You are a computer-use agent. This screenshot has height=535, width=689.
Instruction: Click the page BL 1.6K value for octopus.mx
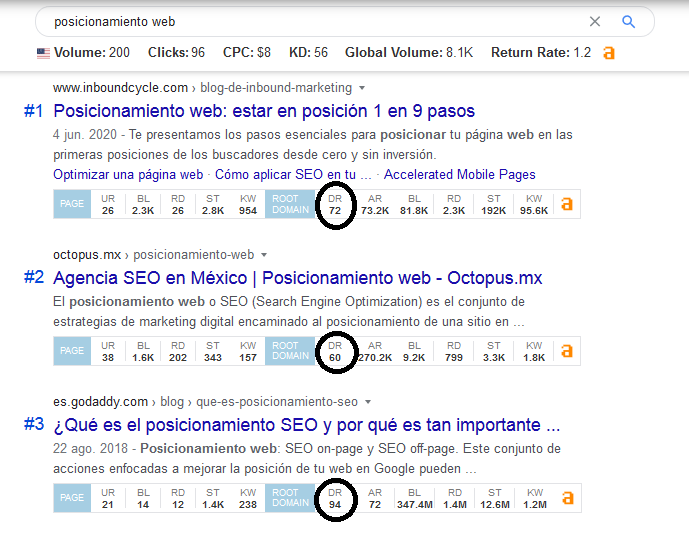pos(143,358)
